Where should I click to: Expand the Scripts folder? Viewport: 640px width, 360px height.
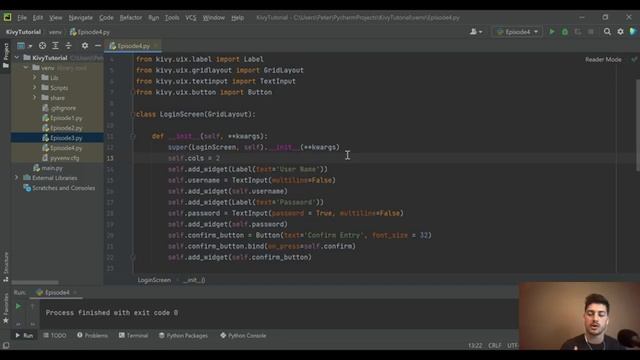point(35,88)
